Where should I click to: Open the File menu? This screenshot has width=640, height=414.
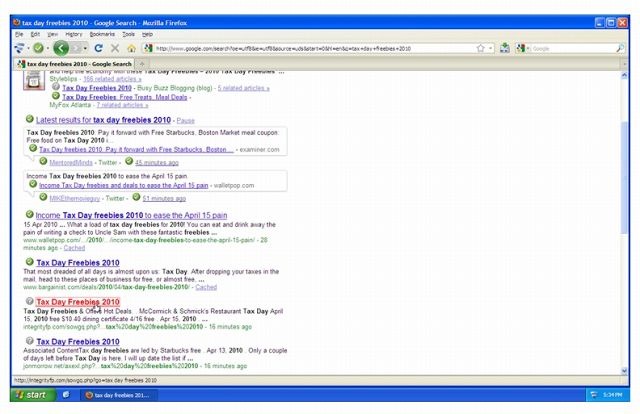point(19,34)
